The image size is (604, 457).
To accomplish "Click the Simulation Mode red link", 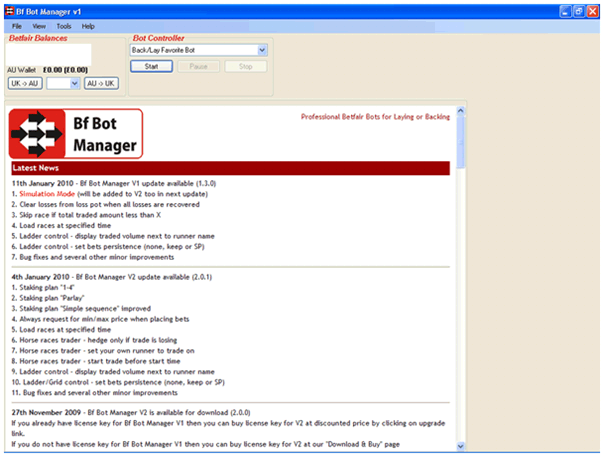I will click(x=47, y=194).
